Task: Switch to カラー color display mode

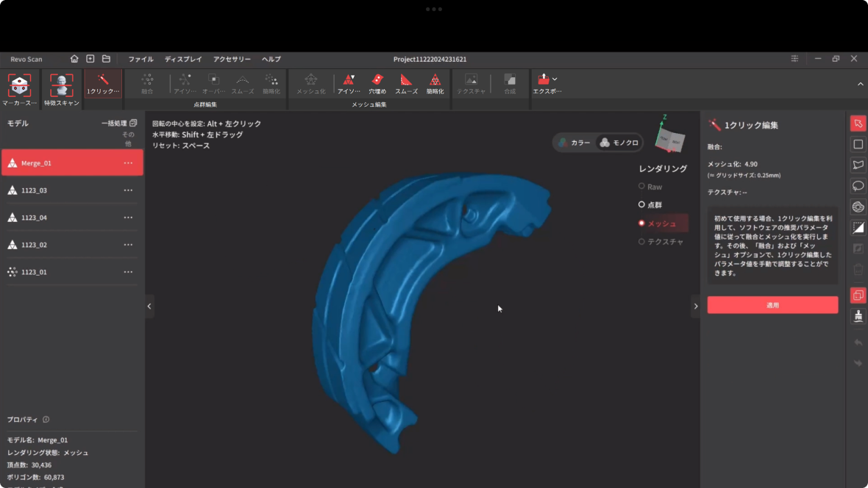Action: pos(574,143)
